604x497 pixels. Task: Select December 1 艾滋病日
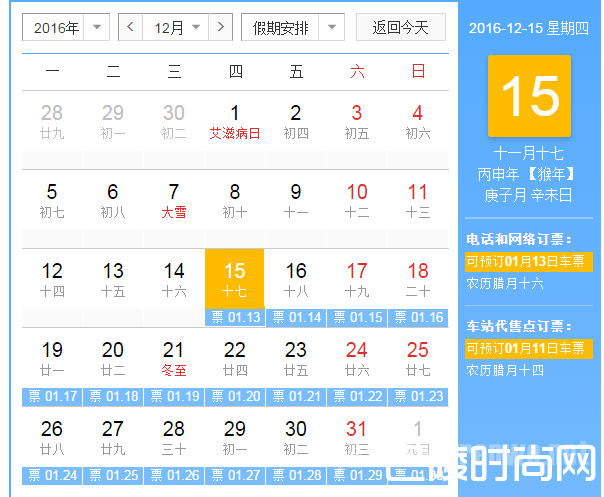click(x=235, y=121)
